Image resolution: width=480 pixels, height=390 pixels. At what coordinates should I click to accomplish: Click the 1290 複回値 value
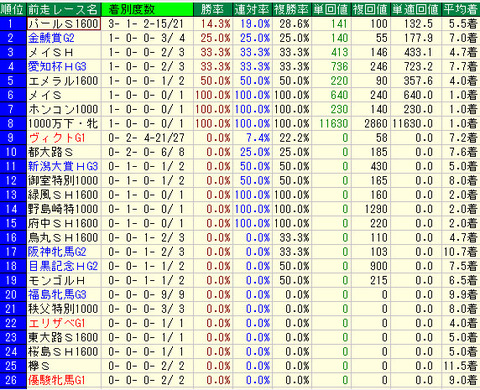(x=376, y=209)
